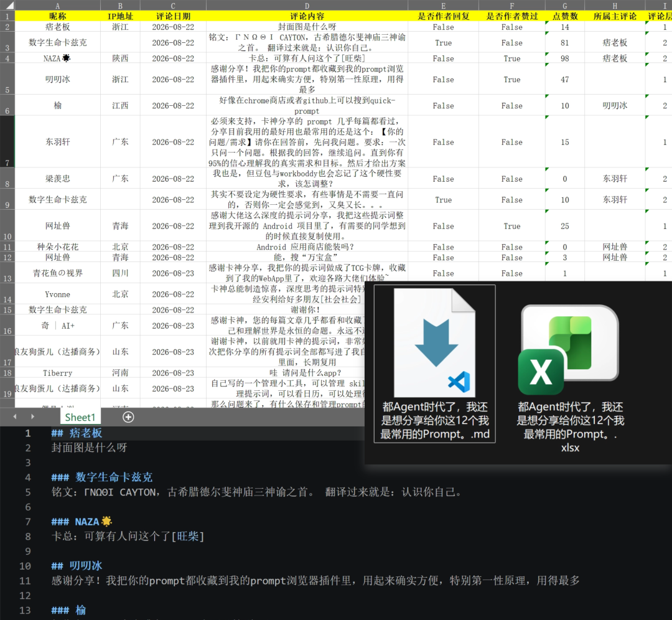
Task: Click the 谢谢你！ comment cell
Action: pyautogui.click(x=286, y=309)
